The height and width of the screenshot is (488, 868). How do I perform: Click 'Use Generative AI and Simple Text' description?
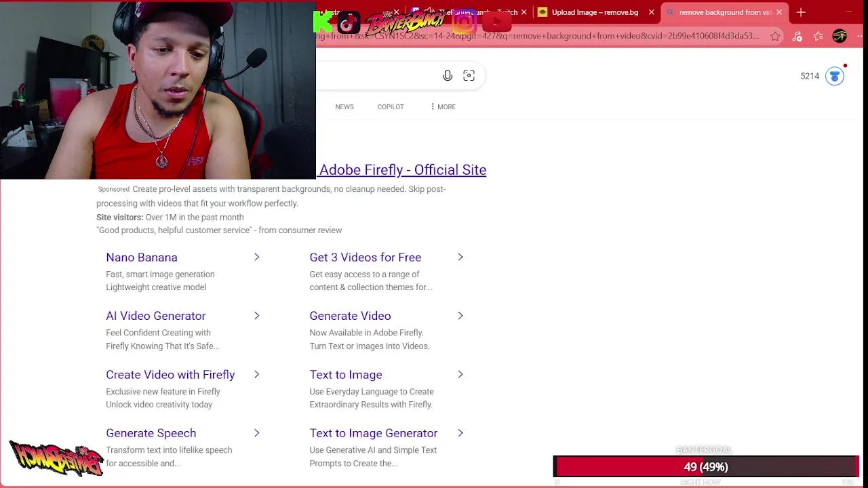(373, 450)
